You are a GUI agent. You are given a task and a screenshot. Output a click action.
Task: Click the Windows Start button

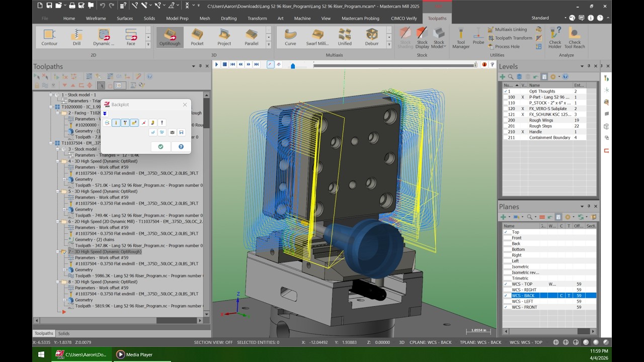click(x=41, y=354)
